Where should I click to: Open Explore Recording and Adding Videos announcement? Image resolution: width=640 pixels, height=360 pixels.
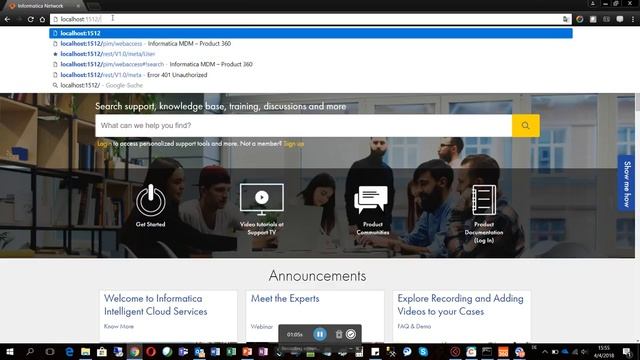[x=460, y=304]
